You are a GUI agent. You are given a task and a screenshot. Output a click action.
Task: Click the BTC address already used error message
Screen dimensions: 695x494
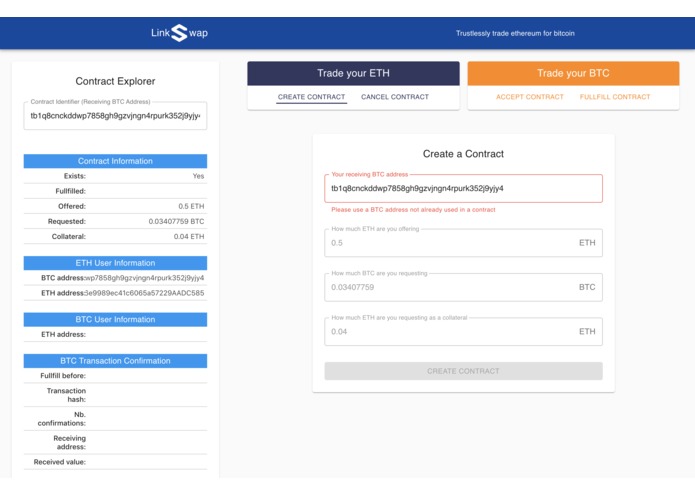click(413, 210)
